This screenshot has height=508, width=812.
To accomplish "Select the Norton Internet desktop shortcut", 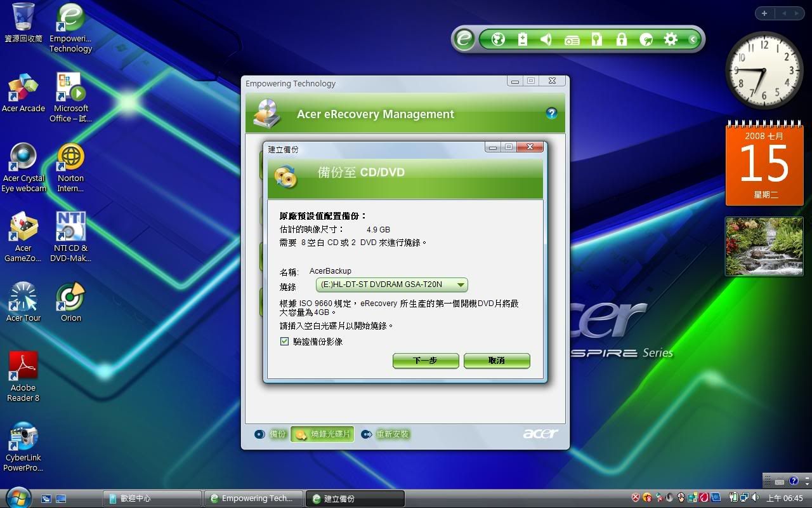I will (71, 168).
